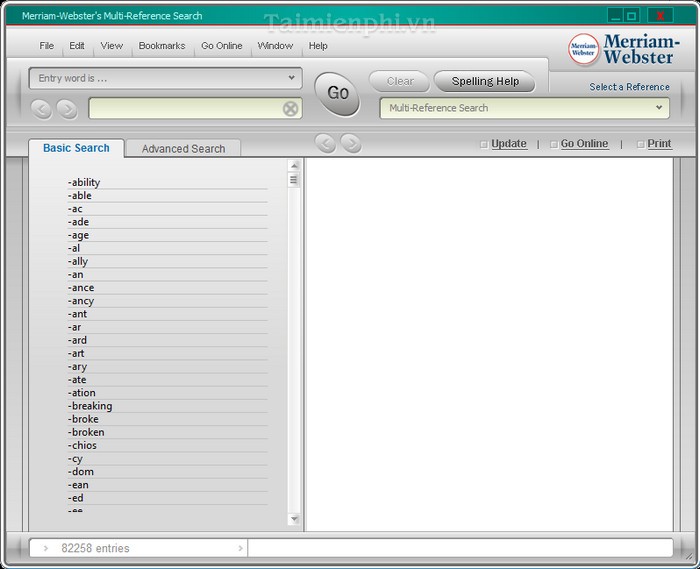Click the round Go button
Screen dimensions: 700x569
point(338,93)
